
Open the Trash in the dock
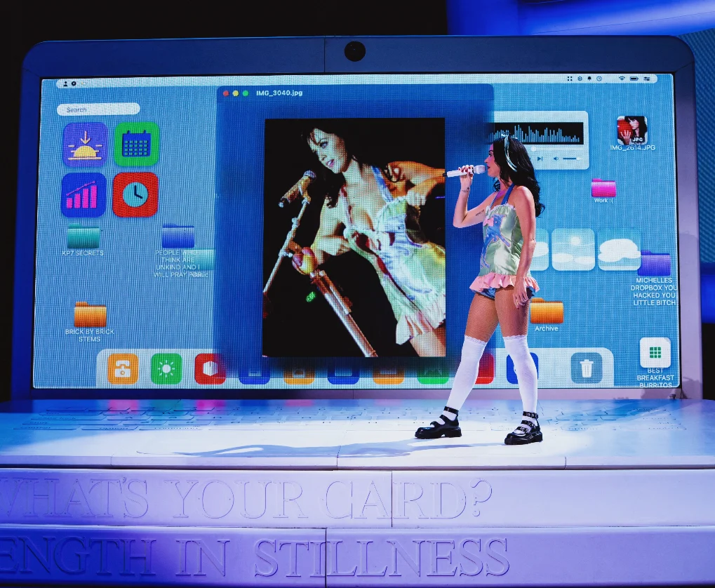[587, 368]
